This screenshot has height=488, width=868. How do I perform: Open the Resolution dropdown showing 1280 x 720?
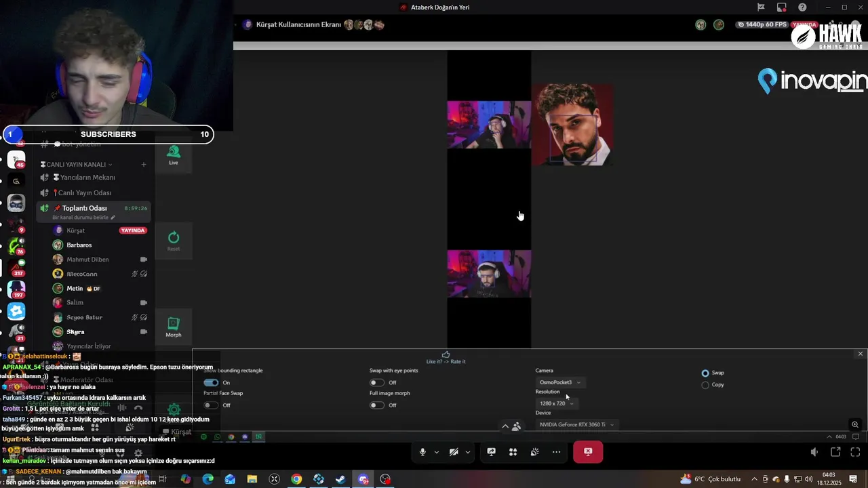click(557, 403)
